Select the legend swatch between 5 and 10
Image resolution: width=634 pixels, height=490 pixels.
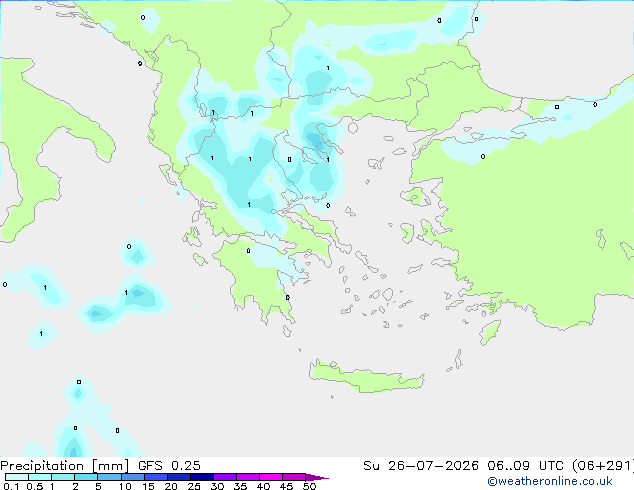pos(110,477)
